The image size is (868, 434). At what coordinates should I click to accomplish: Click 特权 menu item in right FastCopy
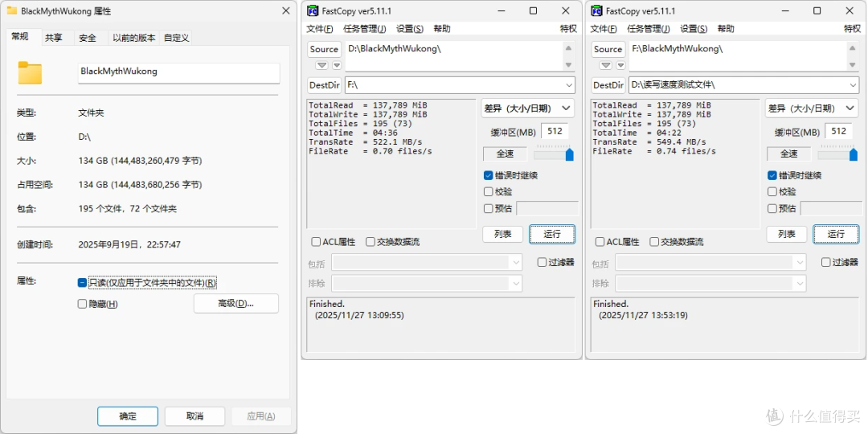(852, 29)
